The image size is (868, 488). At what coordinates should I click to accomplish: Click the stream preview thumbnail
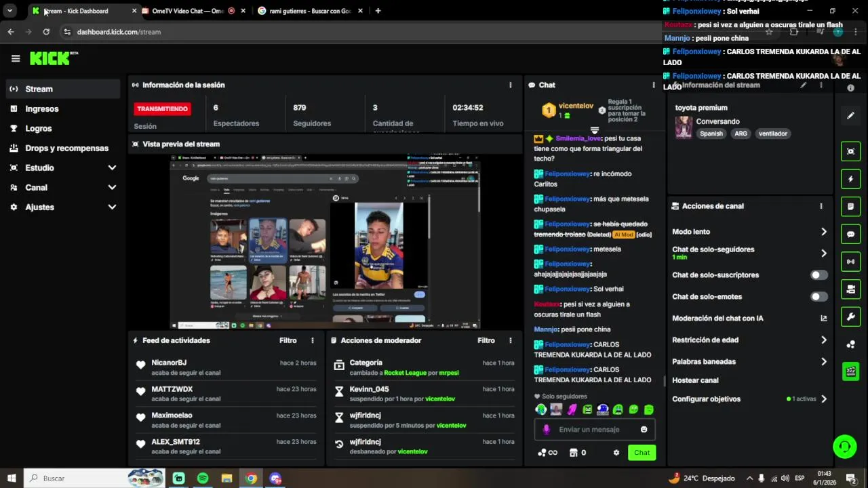point(325,242)
